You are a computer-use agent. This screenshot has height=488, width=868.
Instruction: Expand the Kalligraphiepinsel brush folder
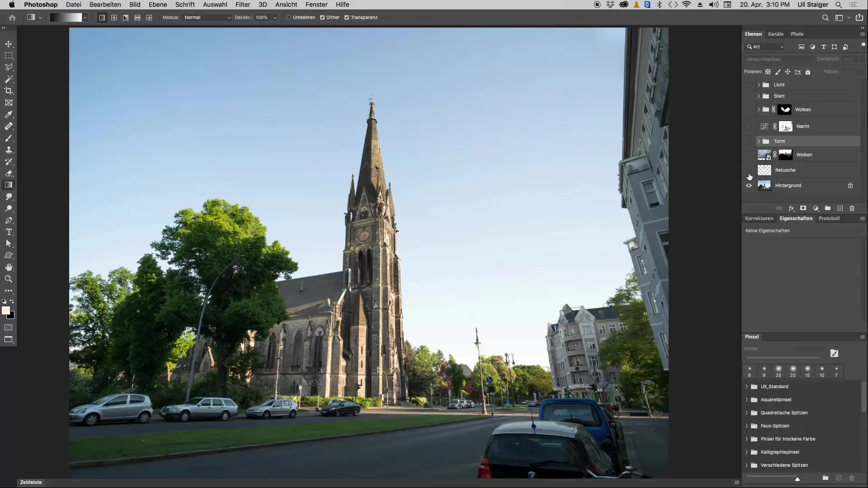746,452
